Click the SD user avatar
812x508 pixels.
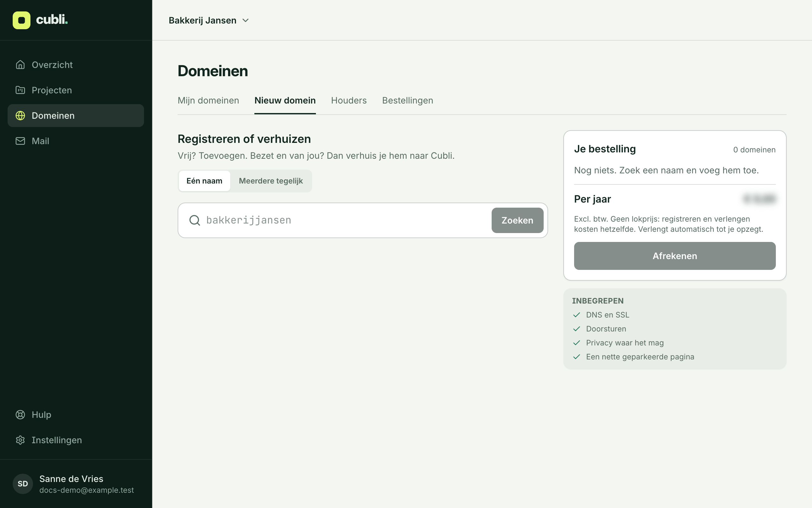tap(23, 484)
